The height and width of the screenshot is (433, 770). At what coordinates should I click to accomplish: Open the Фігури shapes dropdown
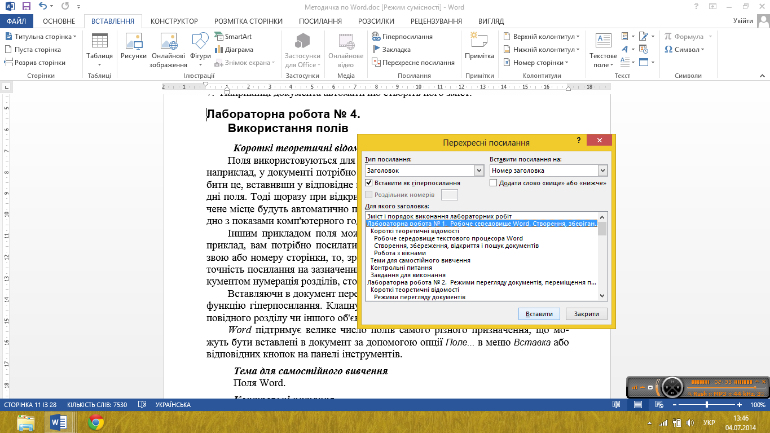tap(200, 50)
